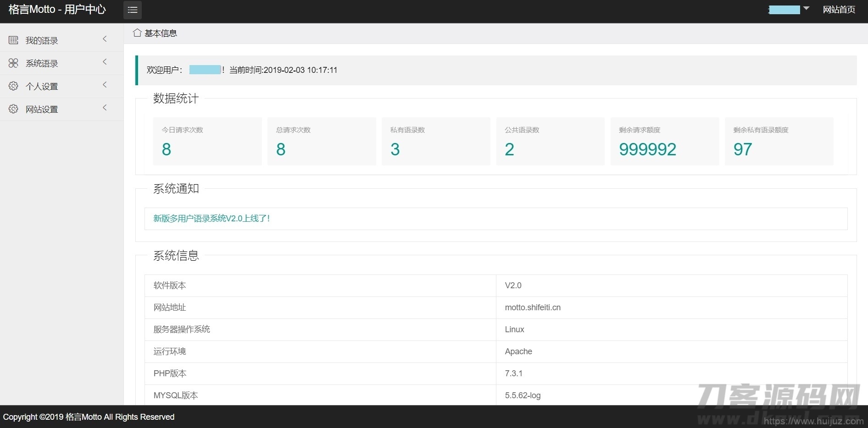
Task: Click the 网站地址 table cell
Action: [320, 307]
